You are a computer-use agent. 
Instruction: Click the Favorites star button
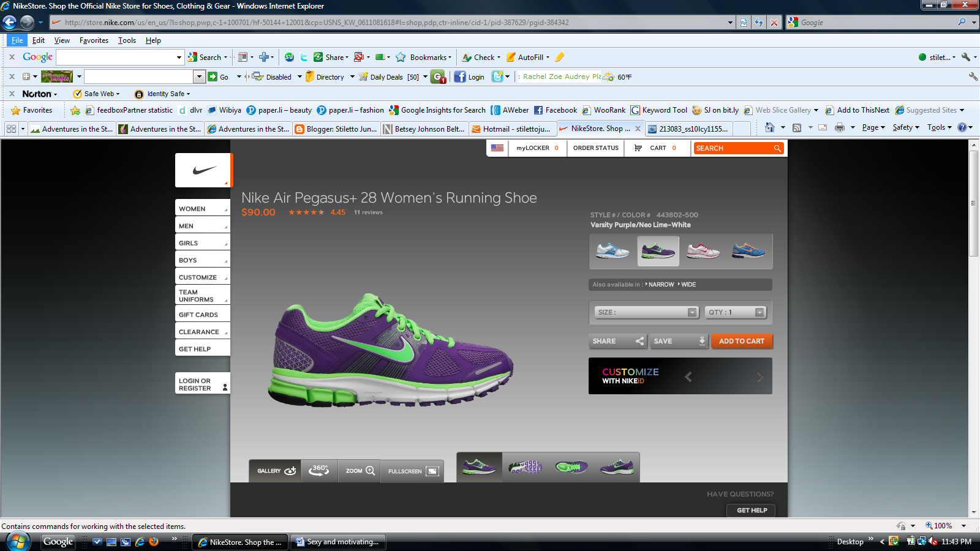[32, 110]
